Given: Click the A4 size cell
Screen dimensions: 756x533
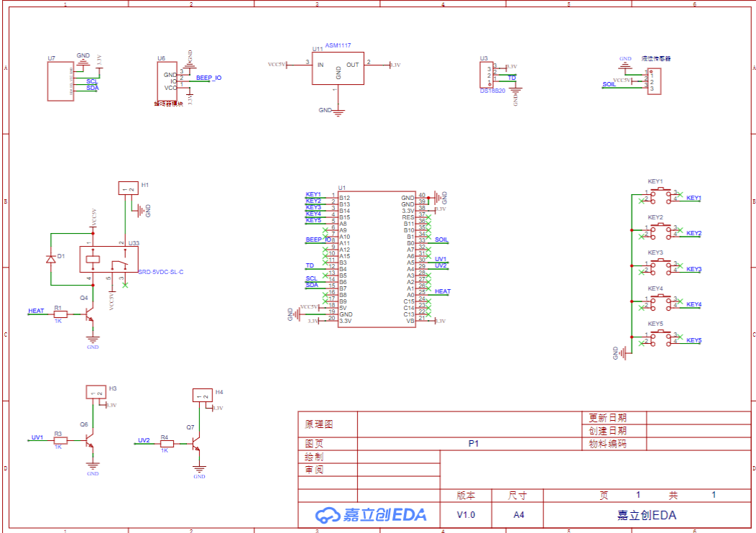Looking at the screenshot, I should point(518,514).
